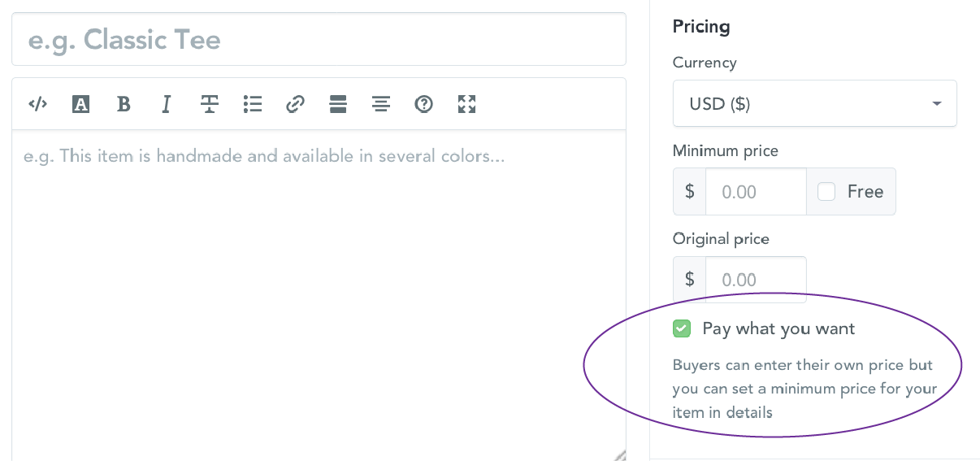Viewport: 980px width, 461px height.
Task: Open the Currency dropdown
Action: click(x=814, y=104)
